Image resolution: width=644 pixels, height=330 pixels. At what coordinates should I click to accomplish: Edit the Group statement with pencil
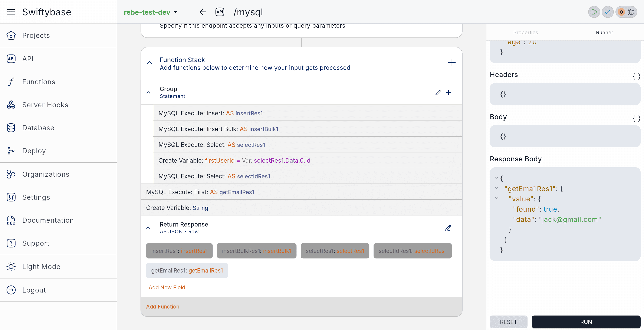[x=438, y=92]
